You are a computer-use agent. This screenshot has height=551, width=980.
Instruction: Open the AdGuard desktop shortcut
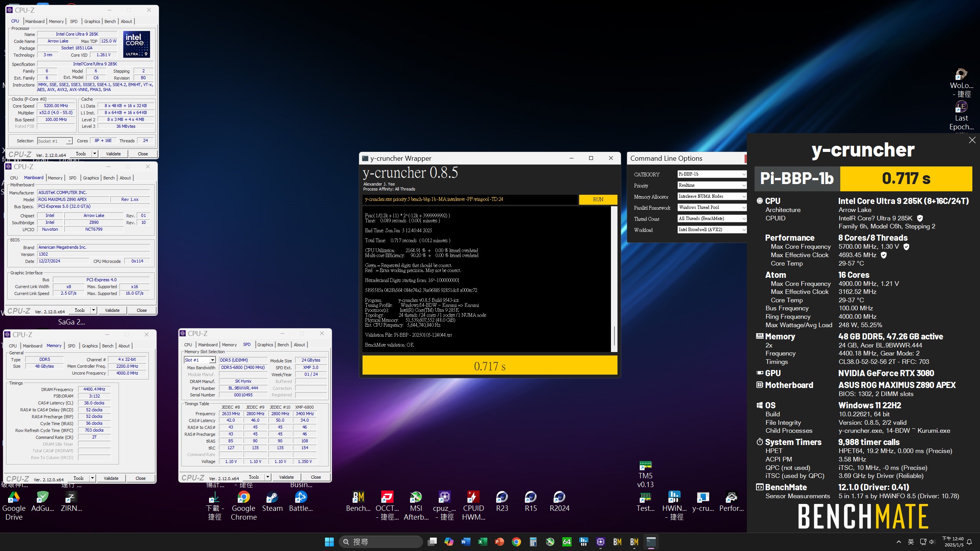(42, 501)
